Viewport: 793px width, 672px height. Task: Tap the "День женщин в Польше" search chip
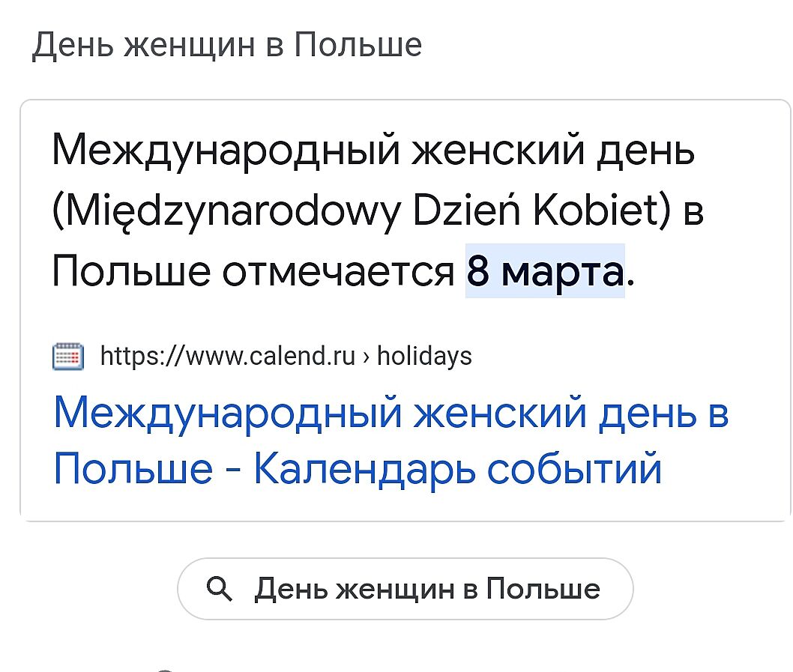click(x=405, y=589)
